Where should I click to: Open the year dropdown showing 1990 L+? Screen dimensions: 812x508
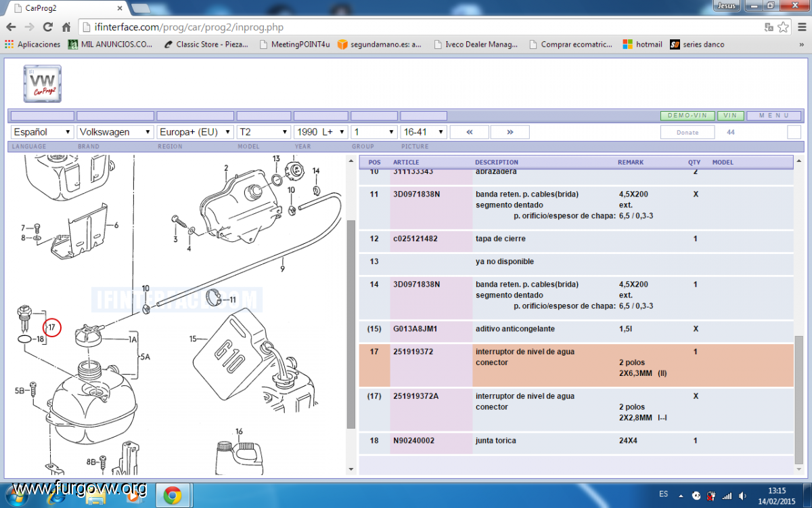pyautogui.click(x=321, y=132)
